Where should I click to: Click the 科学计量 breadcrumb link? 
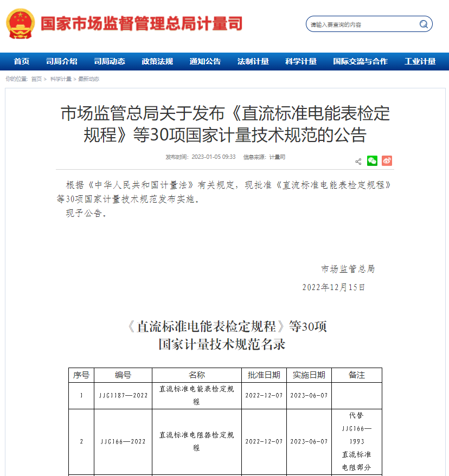(x=61, y=79)
